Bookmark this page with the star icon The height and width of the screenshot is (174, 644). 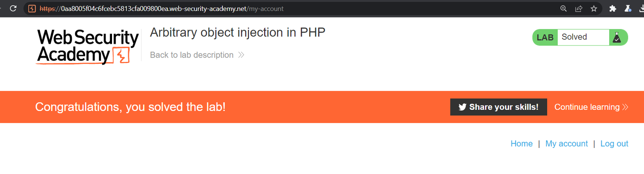tap(594, 9)
